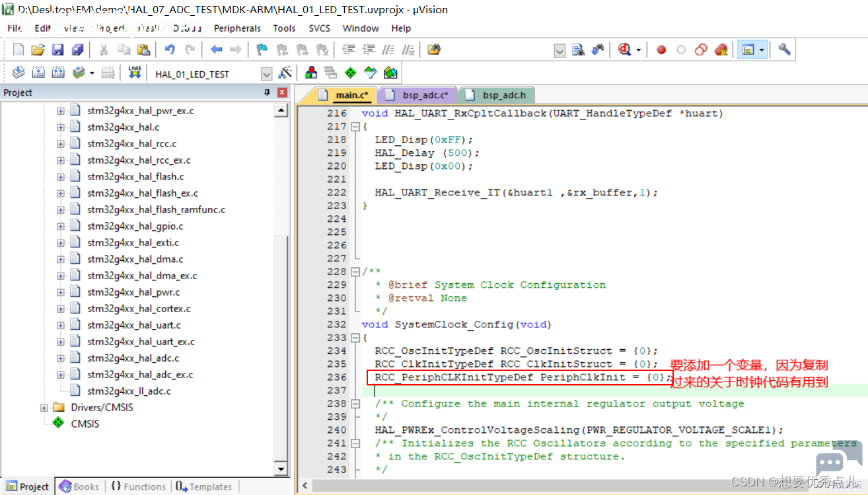The width and height of the screenshot is (868, 495).
Task: Click the Save file toolbar icon
Action: point(58,49)
